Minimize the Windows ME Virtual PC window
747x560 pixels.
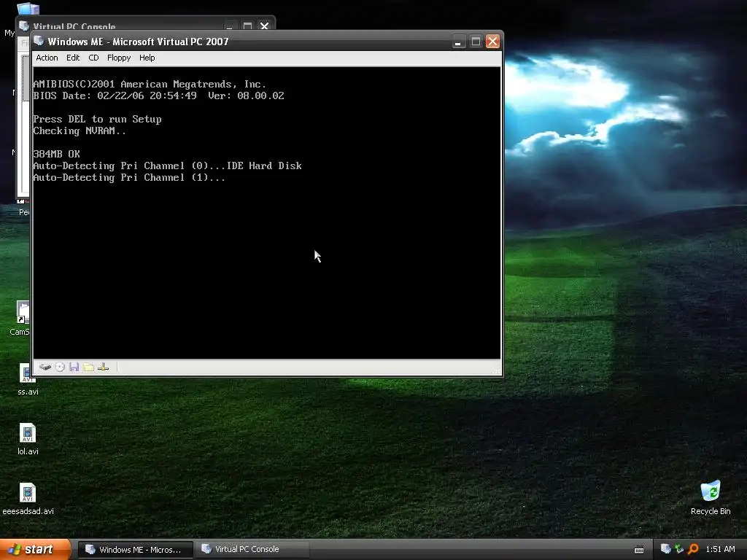pos(458,42)
